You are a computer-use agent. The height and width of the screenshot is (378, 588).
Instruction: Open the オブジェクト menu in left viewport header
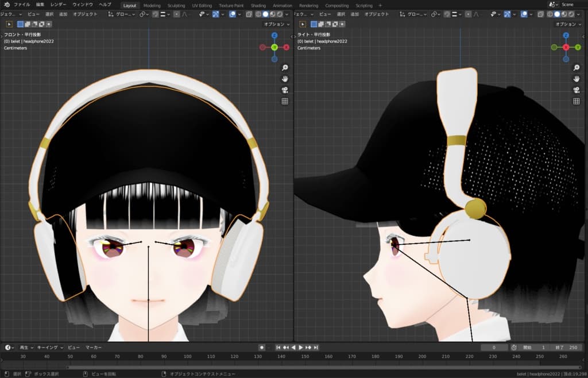coord(84,14)
